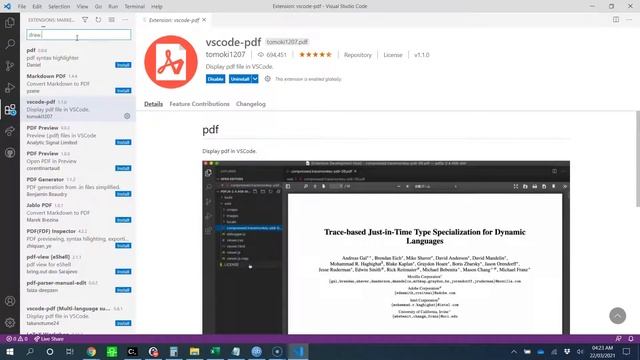Open the Terminal menu
640x360 pixels.
click(135, 7)
